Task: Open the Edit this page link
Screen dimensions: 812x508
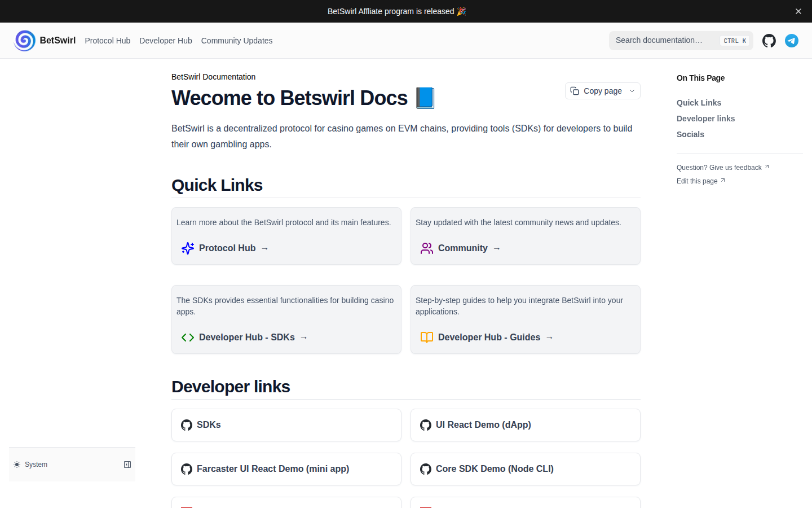Action: coord(701,181)
